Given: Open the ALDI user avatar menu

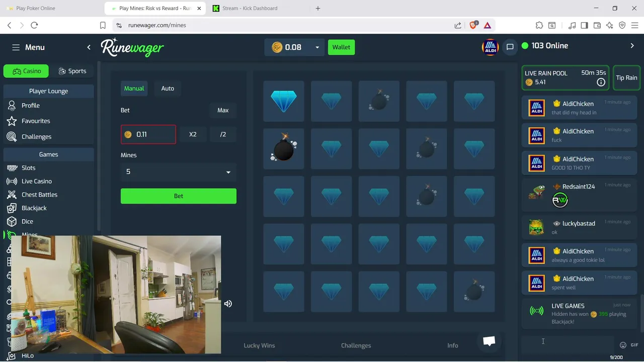Looking at the screenshot, I should (490, 47).
